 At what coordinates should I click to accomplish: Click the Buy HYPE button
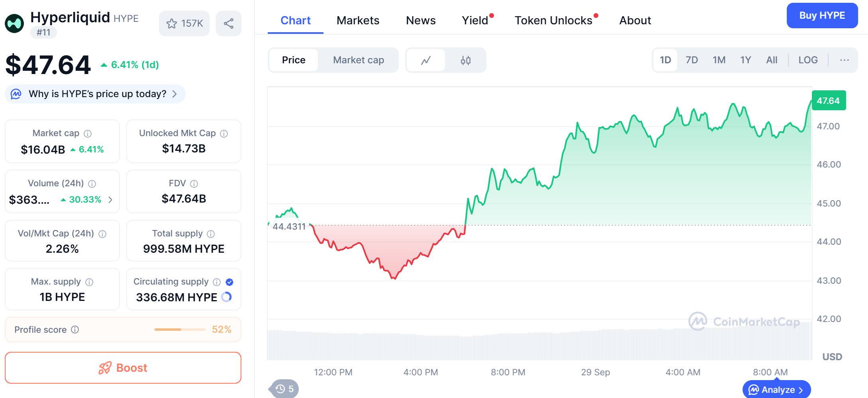(822, 16)
